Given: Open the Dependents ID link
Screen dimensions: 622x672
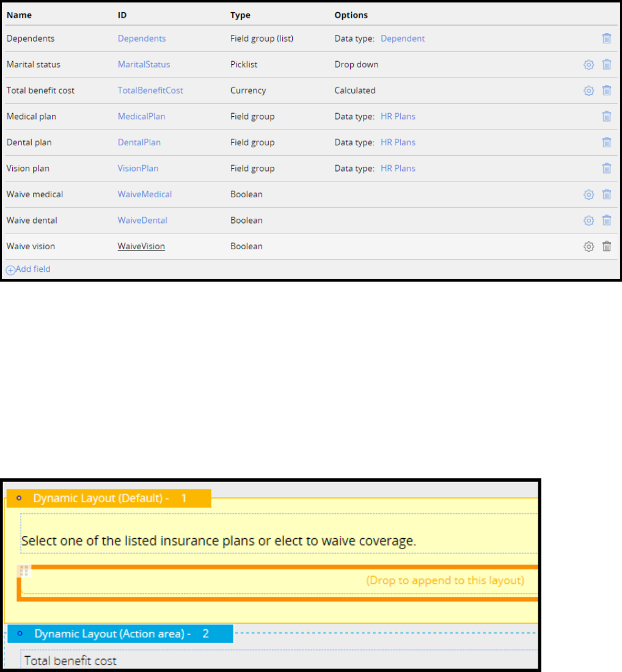Looking at the screenshot, I should point(142,38).
